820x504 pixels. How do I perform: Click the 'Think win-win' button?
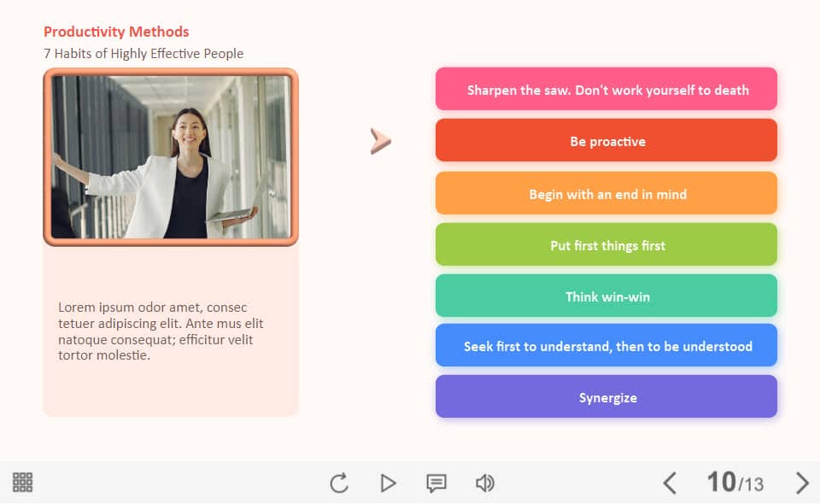pyautogui.click(x=606, y=296)
